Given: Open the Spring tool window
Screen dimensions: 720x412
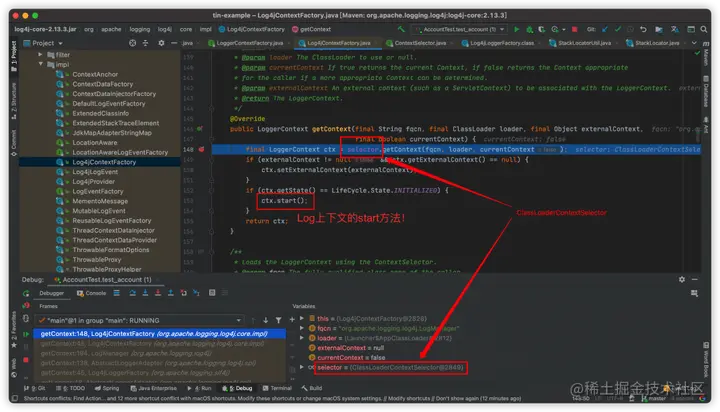Looking at the screenshot, I should pyautogui.click(x=107, y=388).
